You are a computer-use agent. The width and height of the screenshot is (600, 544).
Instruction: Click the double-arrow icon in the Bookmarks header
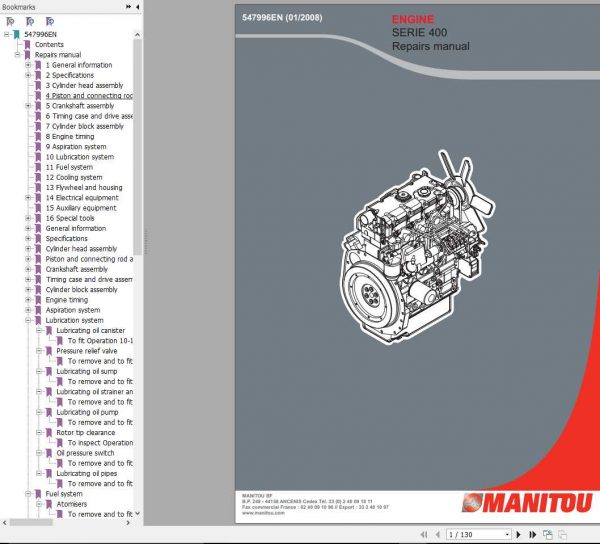(x=129, y=7)
